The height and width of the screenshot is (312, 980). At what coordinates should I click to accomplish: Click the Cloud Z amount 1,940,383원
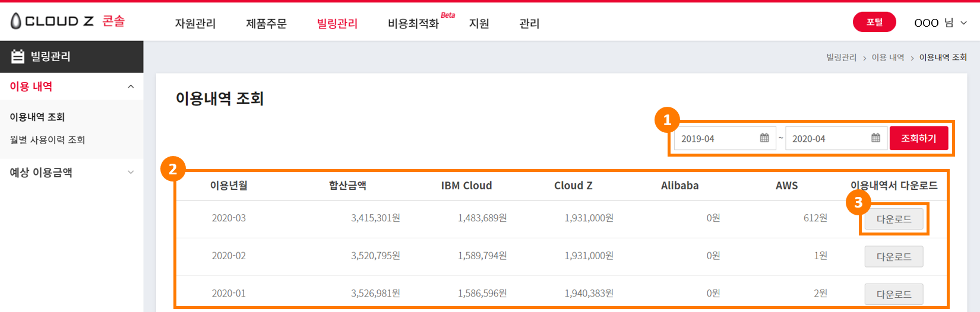pyautogui.click(x=589, y=294)
